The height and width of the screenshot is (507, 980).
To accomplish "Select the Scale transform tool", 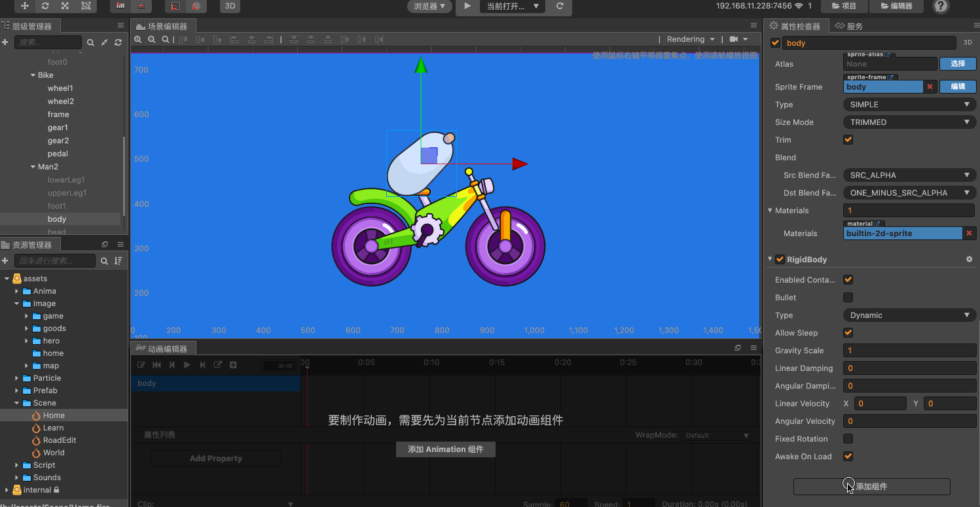I will coord(65,6).
